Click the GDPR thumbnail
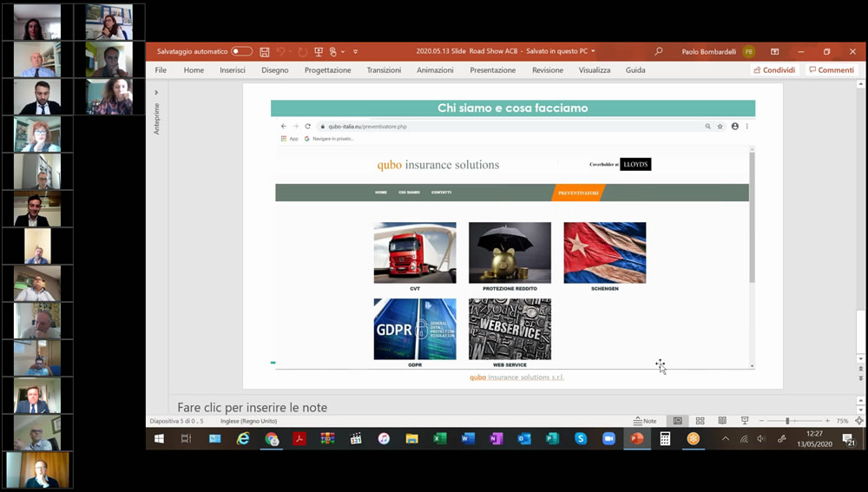The image size is (868, 492). click(x=415, y=329)
